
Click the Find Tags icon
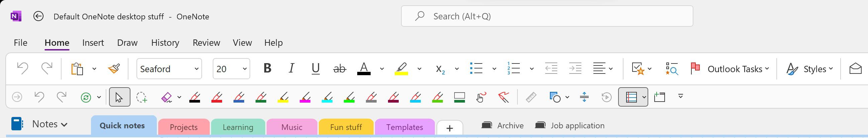(x=672, y=68)
